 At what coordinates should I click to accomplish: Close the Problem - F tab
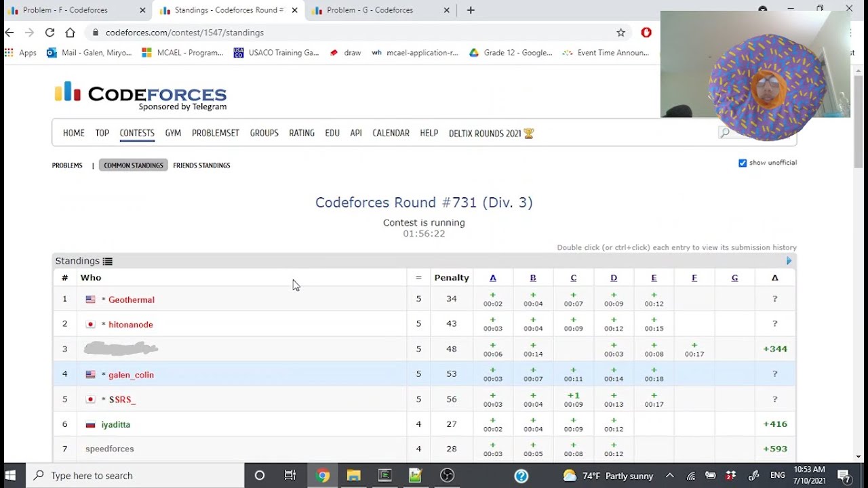point(142,10)
